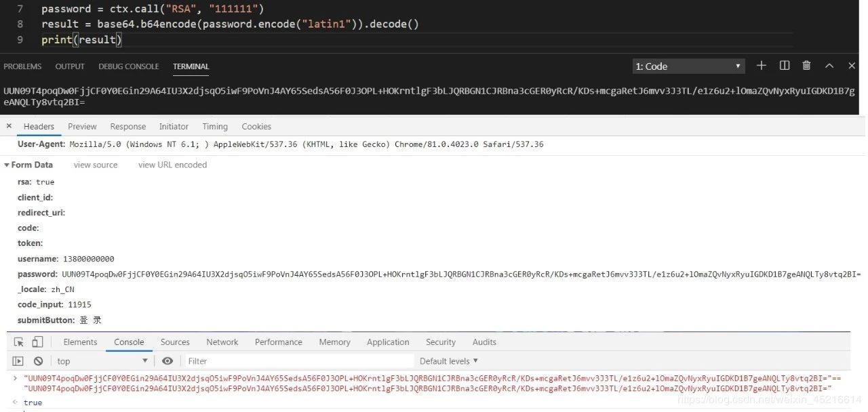Switch to the Preview tab
Screen dimensions: 868x412
click(82, 126)
